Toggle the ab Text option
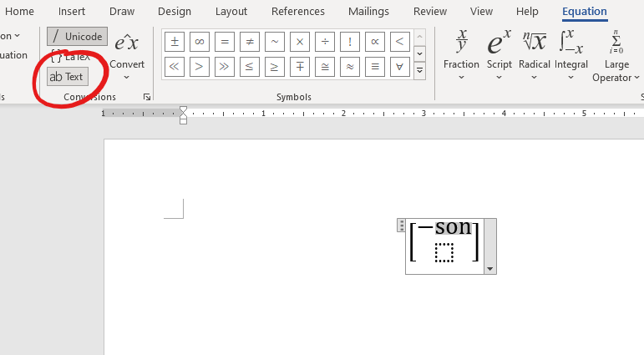644x355 pixels. 67,77
